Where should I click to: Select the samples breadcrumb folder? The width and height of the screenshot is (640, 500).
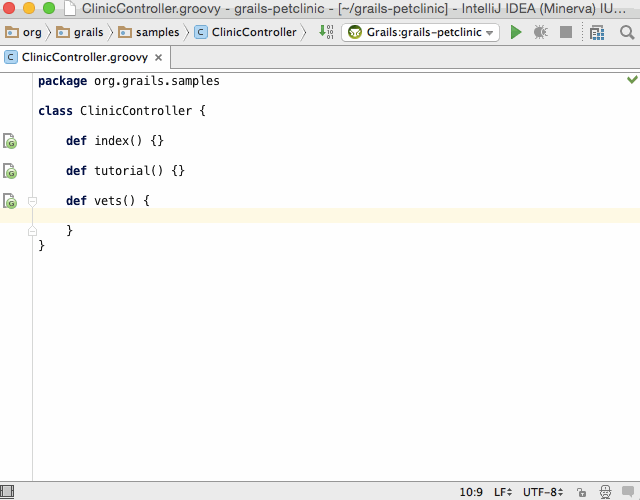coord(149,32)
